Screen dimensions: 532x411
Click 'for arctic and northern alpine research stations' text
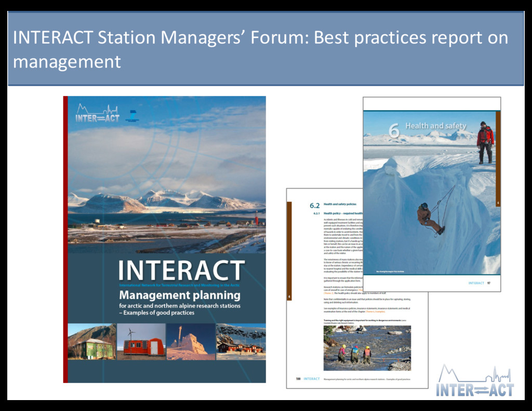[179, 306]
